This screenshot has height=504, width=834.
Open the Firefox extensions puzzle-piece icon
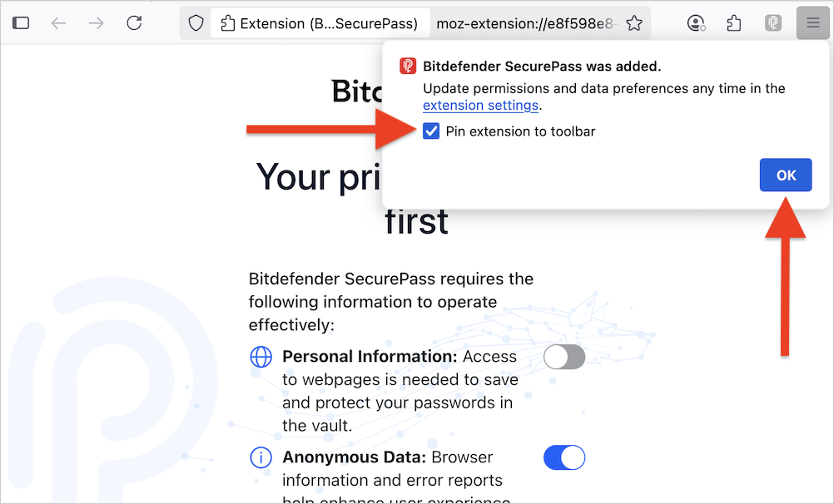pyautogui.click(x=733, y=22)
